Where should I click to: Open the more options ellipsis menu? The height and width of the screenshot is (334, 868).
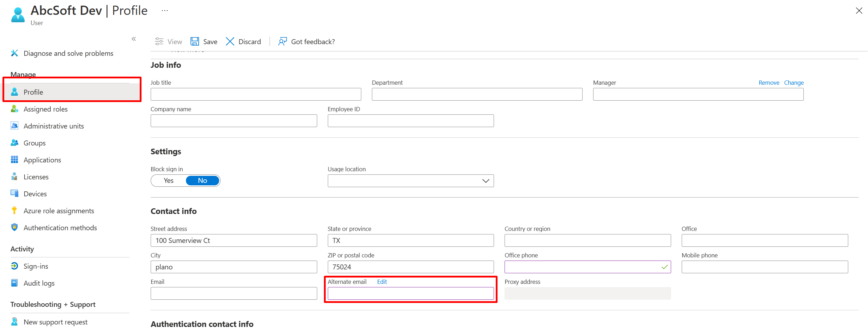pos(164,11)
